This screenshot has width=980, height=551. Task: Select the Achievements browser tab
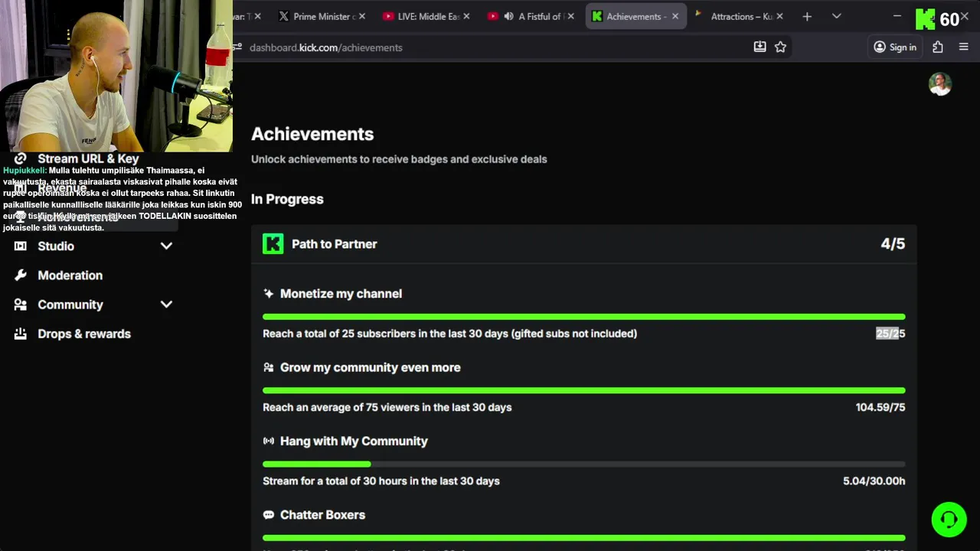[635, 16]
